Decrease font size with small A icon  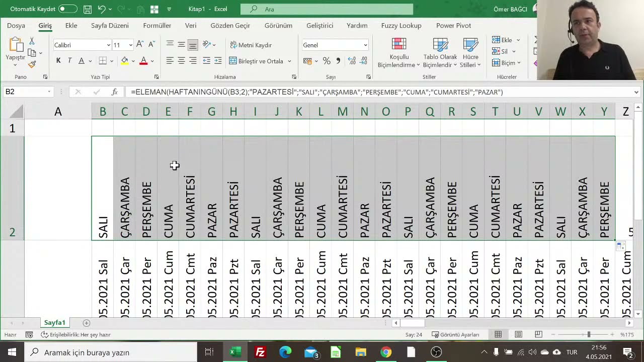(x=151, y=45)
